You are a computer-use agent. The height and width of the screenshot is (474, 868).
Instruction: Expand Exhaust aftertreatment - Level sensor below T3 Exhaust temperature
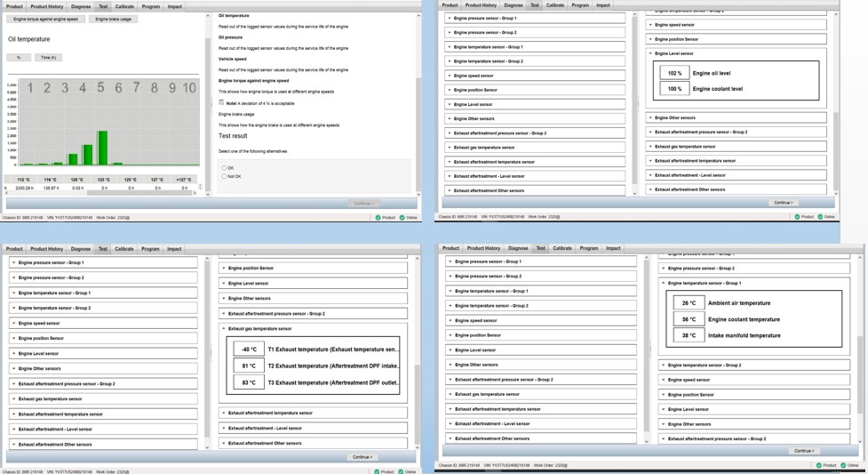(x=314, y=428)
